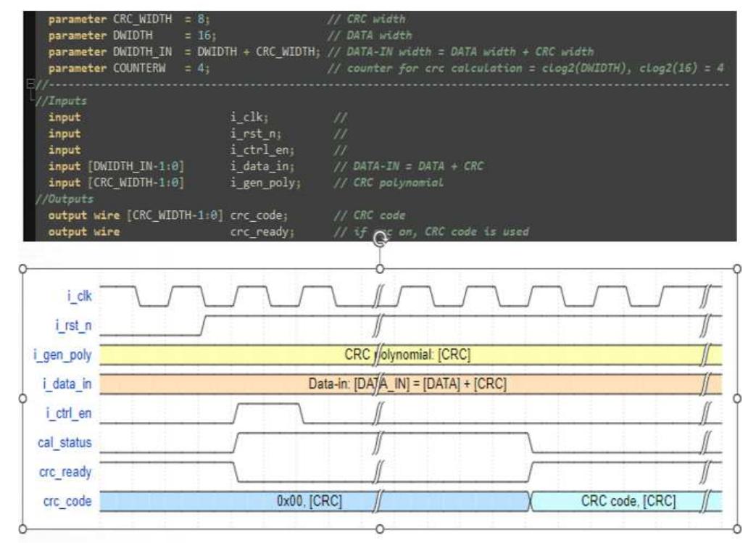Collapse the code fold marker beside the dashed comment line

pos(30,84)
